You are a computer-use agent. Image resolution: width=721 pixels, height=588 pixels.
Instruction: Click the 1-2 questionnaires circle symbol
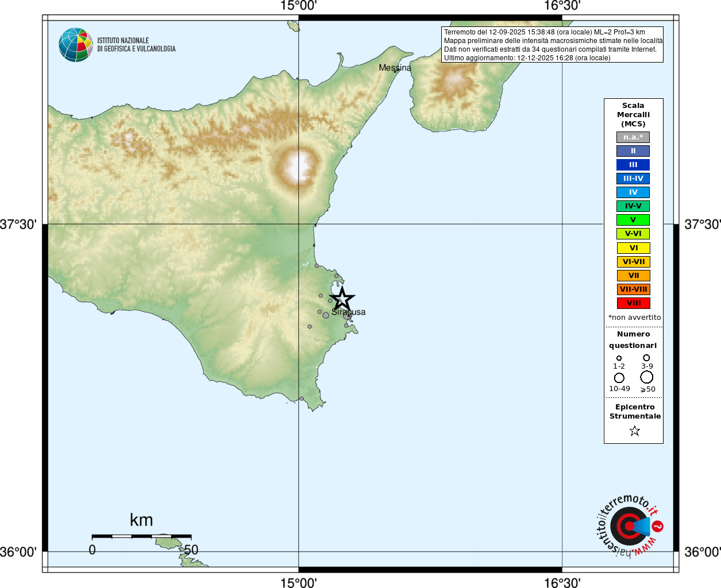(619, 358)
